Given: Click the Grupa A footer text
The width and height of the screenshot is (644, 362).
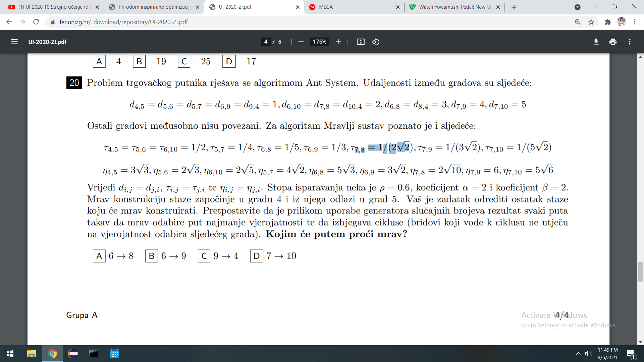Looking at the screenshot, I should [x=82, y=315].
